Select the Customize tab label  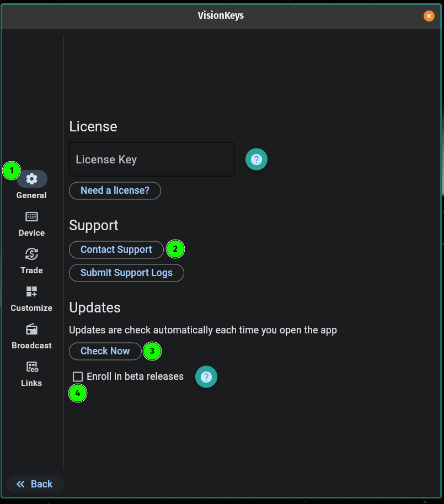coord(31,308)
